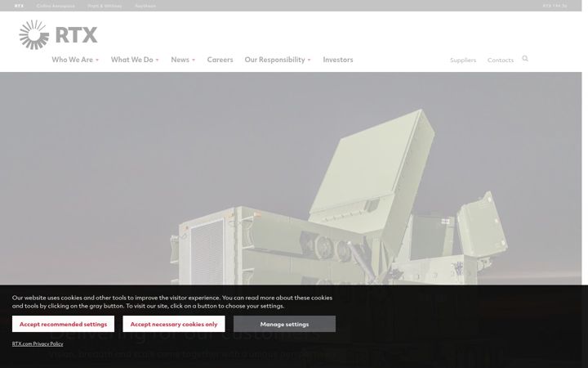This screenshot has height=368, width=588.
Task: Open the News dropdown menu
Action: point(183,60)
